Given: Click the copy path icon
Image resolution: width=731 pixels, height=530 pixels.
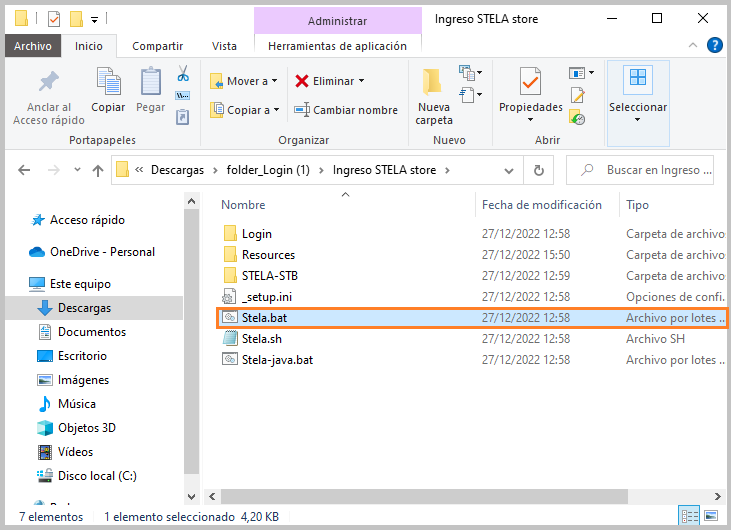Looking at the screenshot, I should tap(183, 96).
